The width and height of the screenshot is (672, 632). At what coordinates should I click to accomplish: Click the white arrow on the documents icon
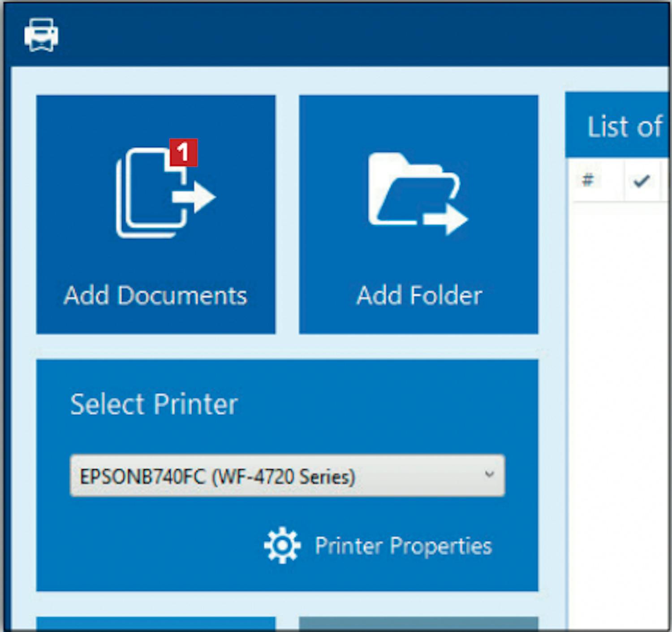pos(194,197)
